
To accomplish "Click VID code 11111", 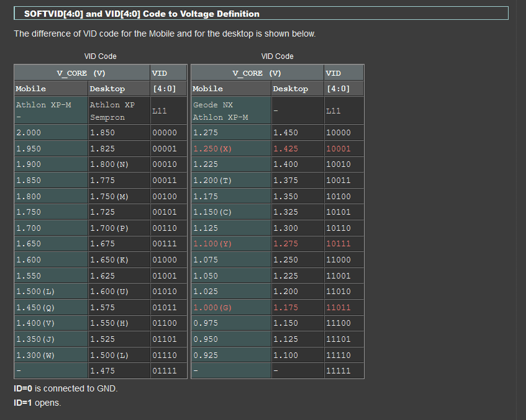I will pyautogui.click(x=338, y=371).
